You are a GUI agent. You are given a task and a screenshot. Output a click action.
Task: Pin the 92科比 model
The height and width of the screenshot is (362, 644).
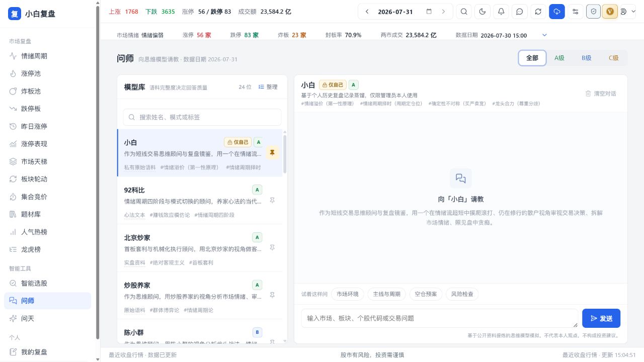(x=272, y=200)
